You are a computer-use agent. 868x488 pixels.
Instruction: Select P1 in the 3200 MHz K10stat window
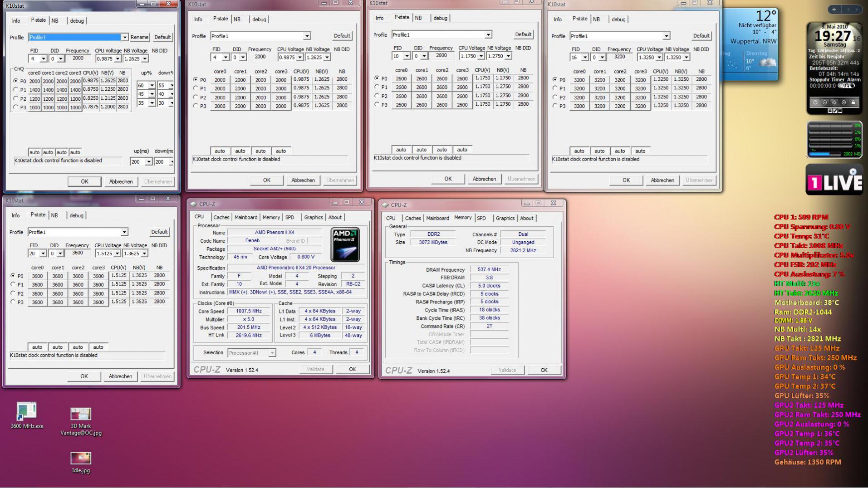tap(555, 88)
